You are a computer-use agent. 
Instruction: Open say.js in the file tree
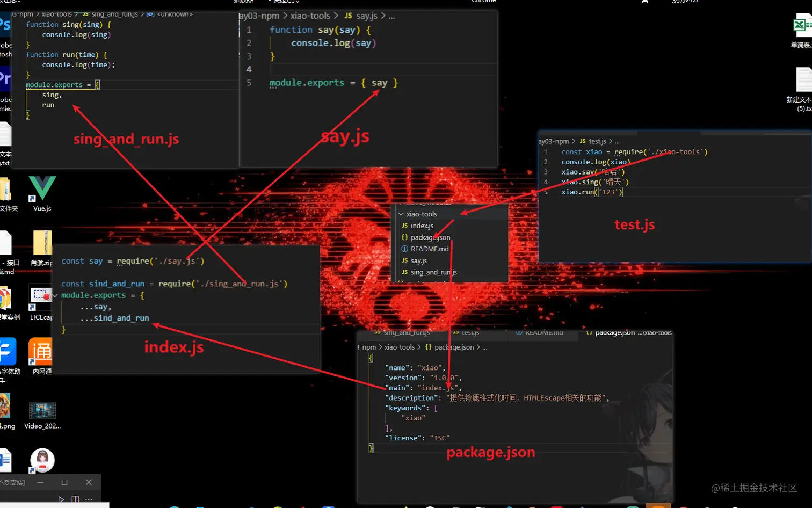[x=419, y=260]
